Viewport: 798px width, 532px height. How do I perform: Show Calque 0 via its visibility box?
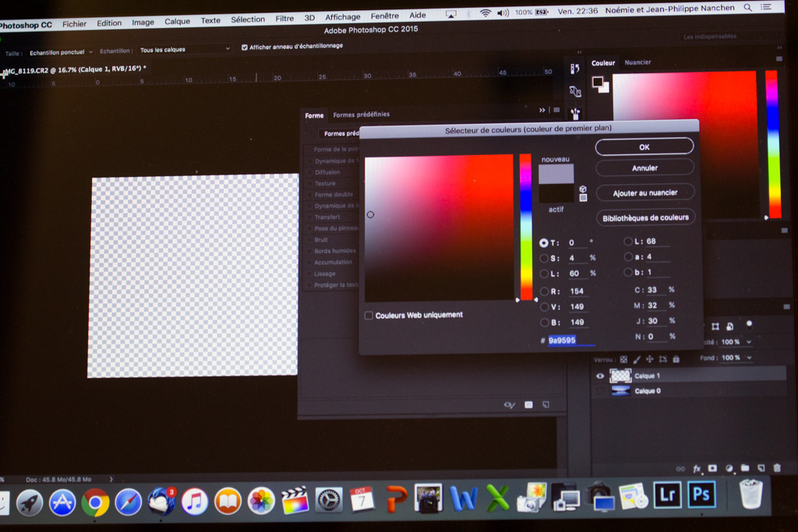[600, 391]
